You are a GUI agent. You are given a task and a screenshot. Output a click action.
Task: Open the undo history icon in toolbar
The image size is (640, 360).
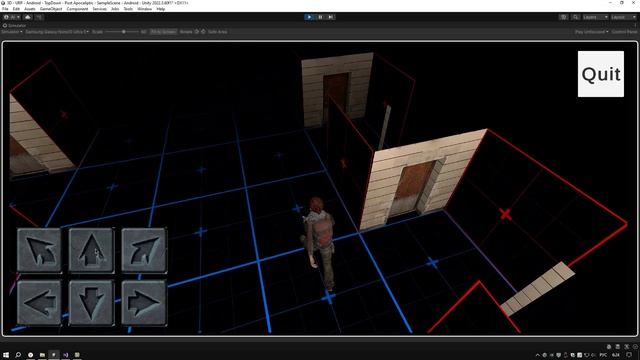(x=564, y=17)
